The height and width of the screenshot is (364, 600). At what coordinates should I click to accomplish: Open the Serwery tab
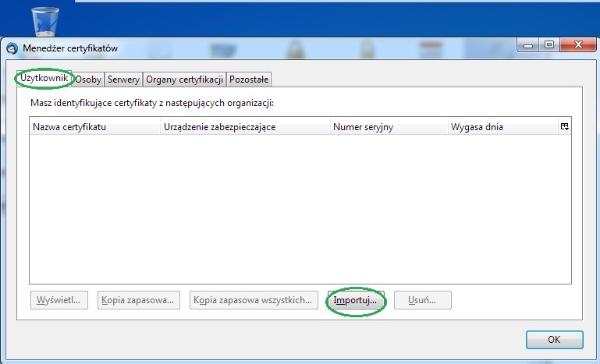[123, 80]
